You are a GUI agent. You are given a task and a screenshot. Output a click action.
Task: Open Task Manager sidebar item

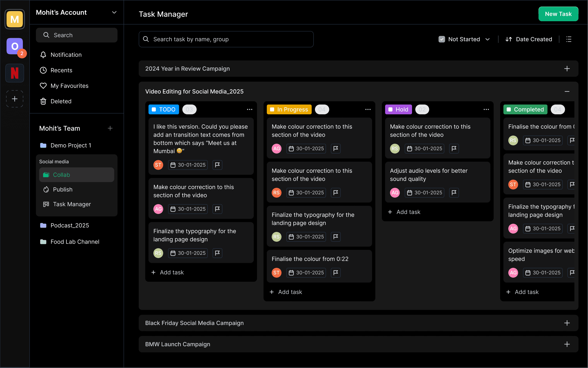72,204
